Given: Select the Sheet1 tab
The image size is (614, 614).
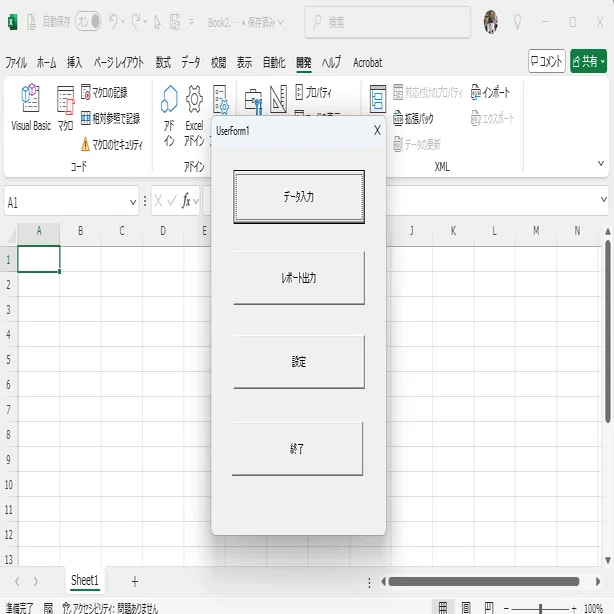Looking at the screenshot, I should [85, 580].
